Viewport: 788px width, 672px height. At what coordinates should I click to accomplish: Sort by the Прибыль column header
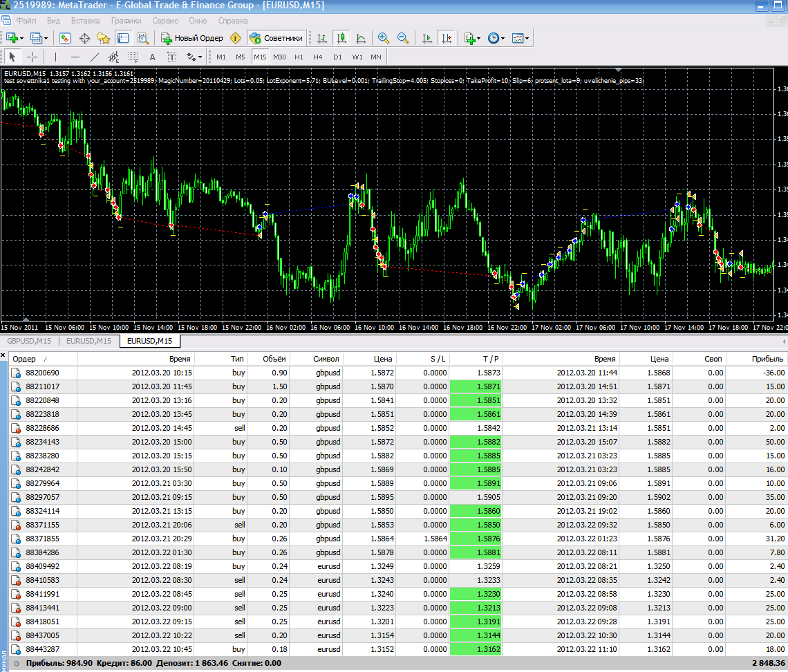tap(758, 359)
